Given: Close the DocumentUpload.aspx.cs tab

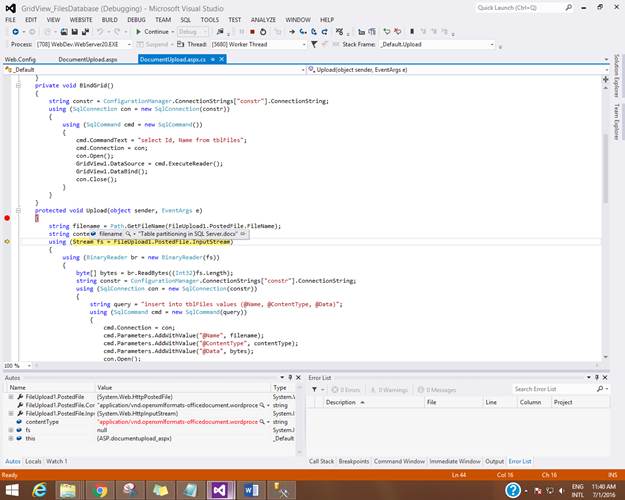Looking at the screenshot, I should [221, 59].
